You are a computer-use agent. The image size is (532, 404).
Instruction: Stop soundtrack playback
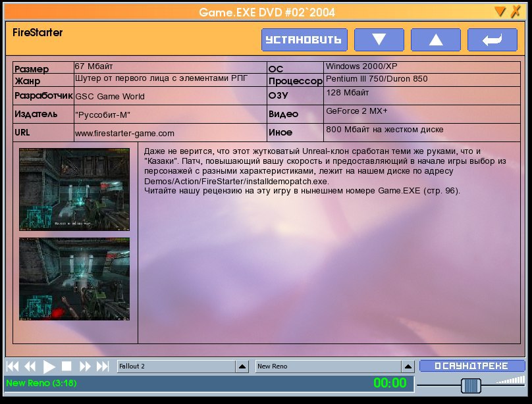click(x=66, y=366)
